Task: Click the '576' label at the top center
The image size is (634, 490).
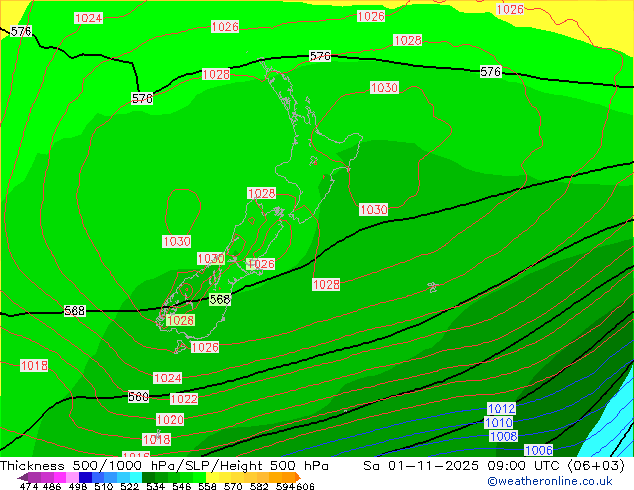Action: 320,56
